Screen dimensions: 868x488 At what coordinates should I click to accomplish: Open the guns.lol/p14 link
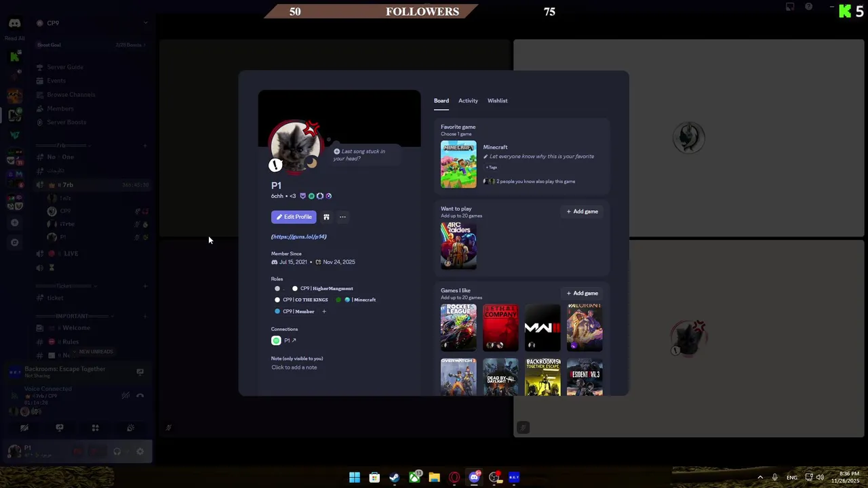point(299,237)
